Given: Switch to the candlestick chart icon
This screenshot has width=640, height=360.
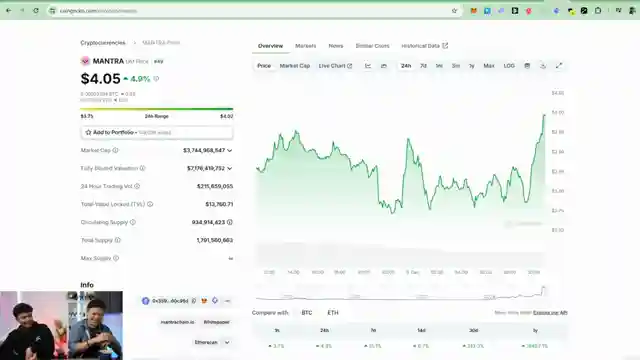Looking at the screenshot, I should pyautogui.click(x=384, y=66).
